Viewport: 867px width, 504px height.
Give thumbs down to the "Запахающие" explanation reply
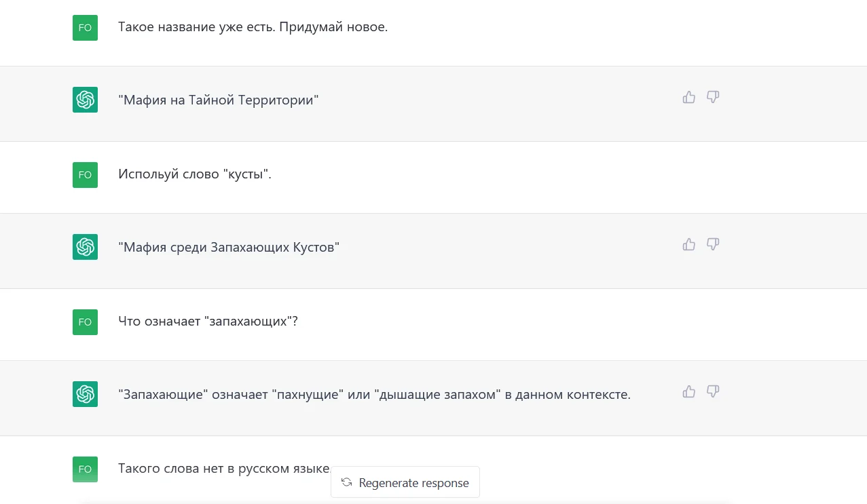click(712, 391)
